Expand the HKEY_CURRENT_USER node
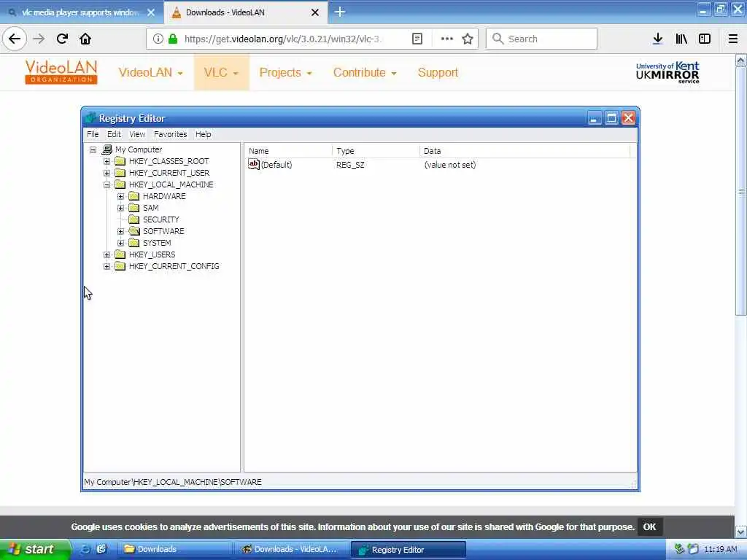This screenshot has width=747, height=560. (107, 173)
